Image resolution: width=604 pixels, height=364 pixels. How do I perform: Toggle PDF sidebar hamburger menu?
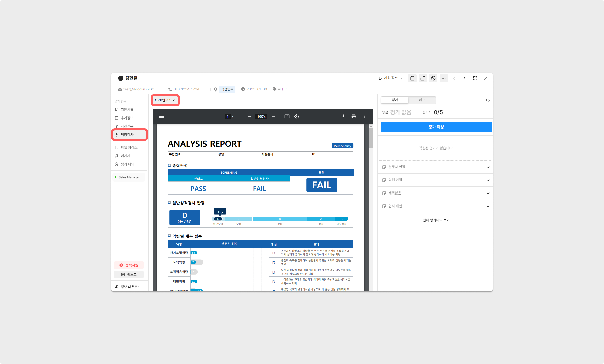[x=162, y=116]
